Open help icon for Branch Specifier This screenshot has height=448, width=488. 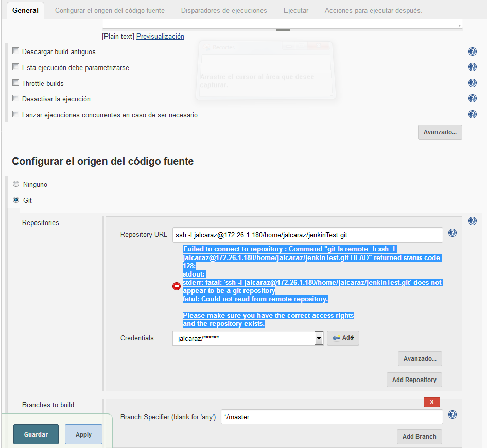click(452, 415)
